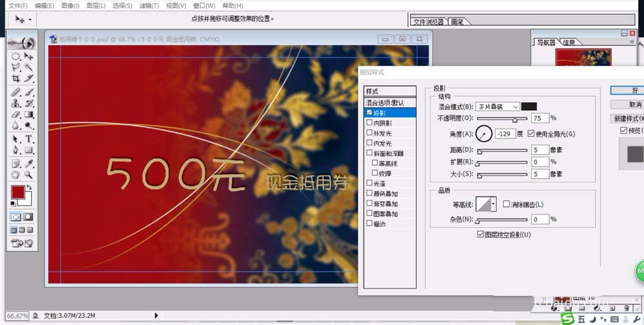Click the 距离 distance value field
The image size is (644, 325).
540,150
